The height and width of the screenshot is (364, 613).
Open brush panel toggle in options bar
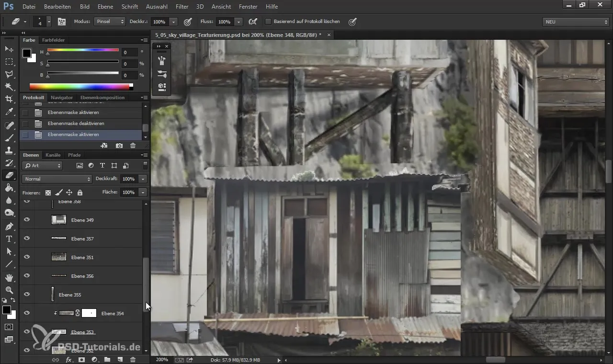61,22
